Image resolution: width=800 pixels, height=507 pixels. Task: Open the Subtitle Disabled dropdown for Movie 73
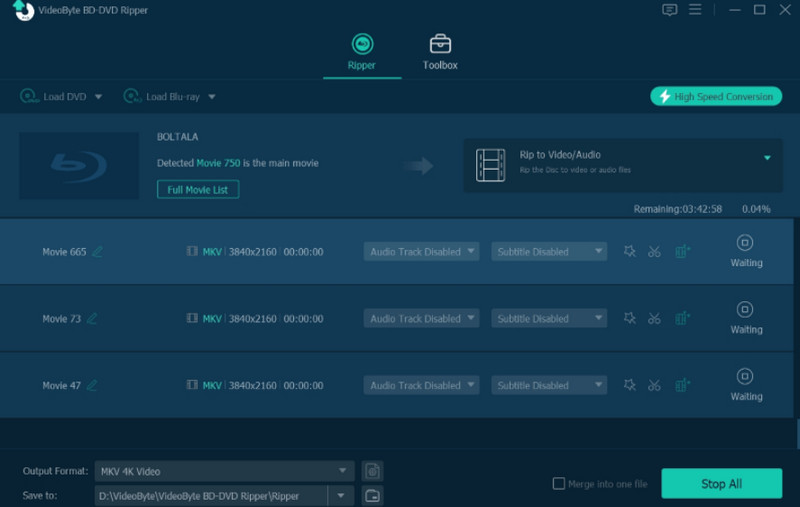(549, 319)
